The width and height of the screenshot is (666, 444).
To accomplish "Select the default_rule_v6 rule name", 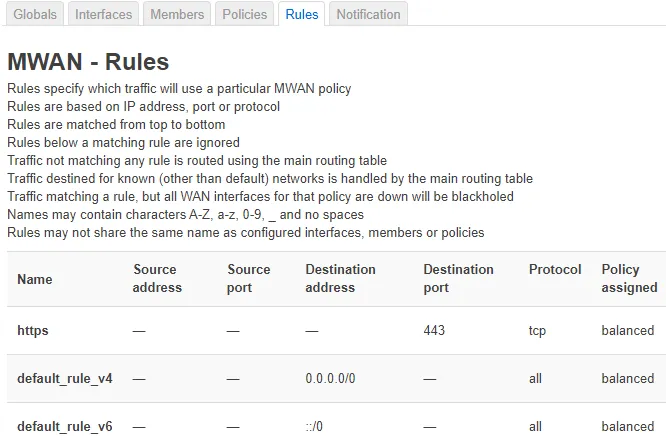I will (65, 426).
